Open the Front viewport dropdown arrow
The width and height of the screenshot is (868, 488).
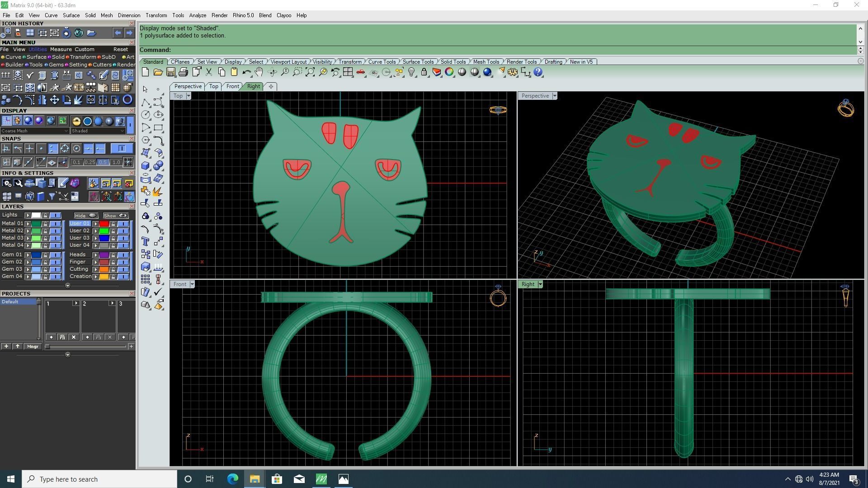point(192,284)
